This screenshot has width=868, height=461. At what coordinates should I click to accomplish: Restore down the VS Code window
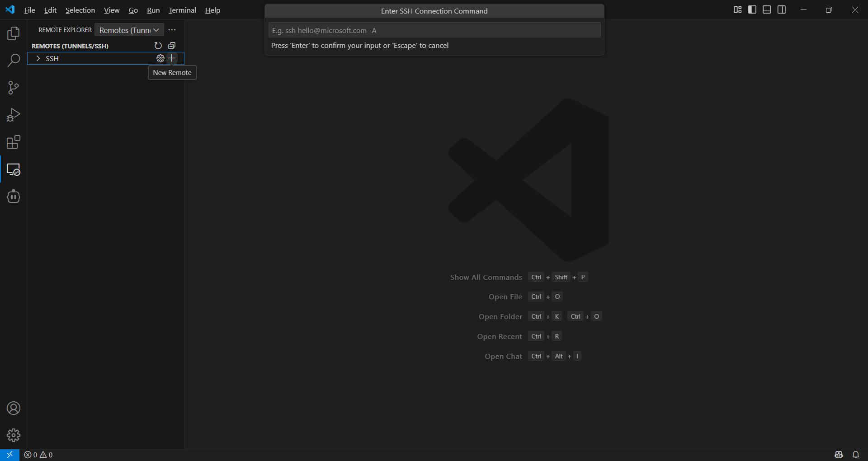[x=829, y=10]
